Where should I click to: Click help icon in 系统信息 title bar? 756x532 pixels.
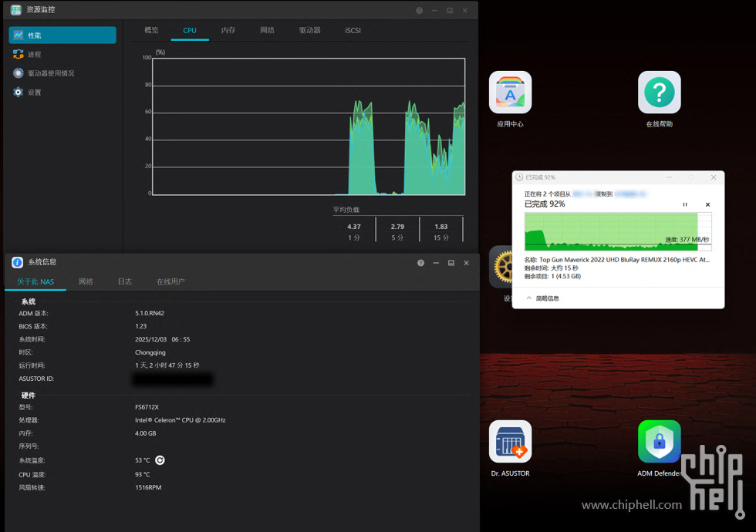pos(420,263)
